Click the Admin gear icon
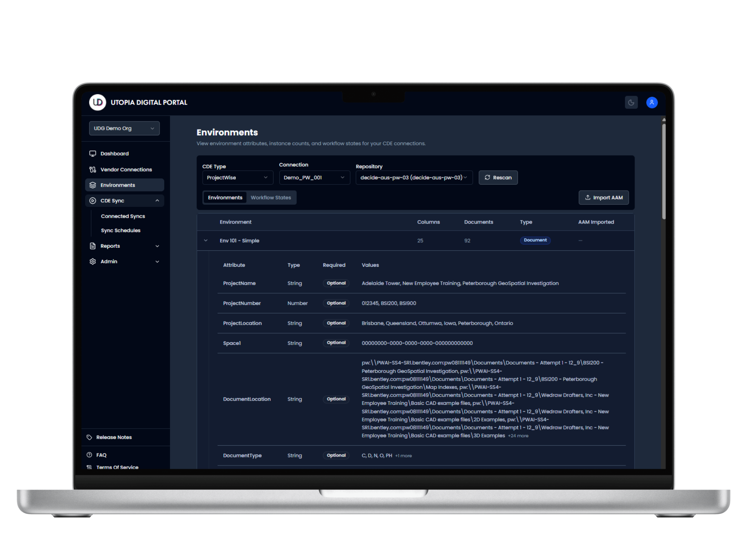The image size is (747, 560). point(93,261)
